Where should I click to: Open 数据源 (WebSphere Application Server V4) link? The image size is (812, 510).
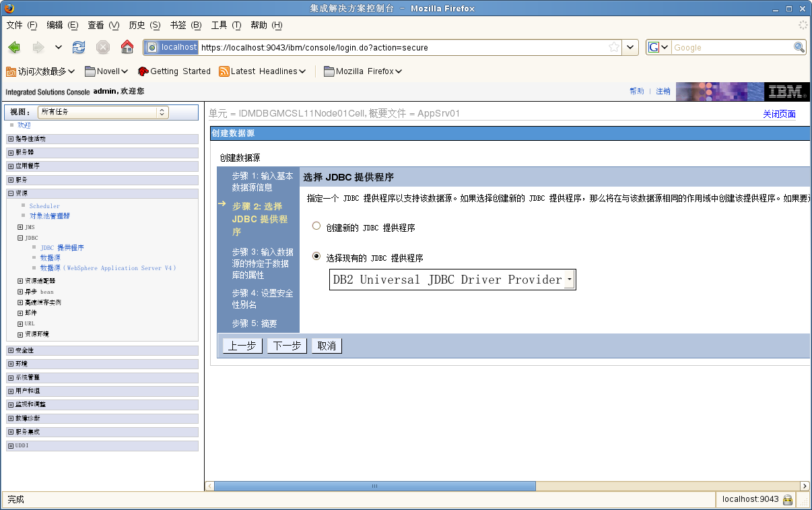108,268
